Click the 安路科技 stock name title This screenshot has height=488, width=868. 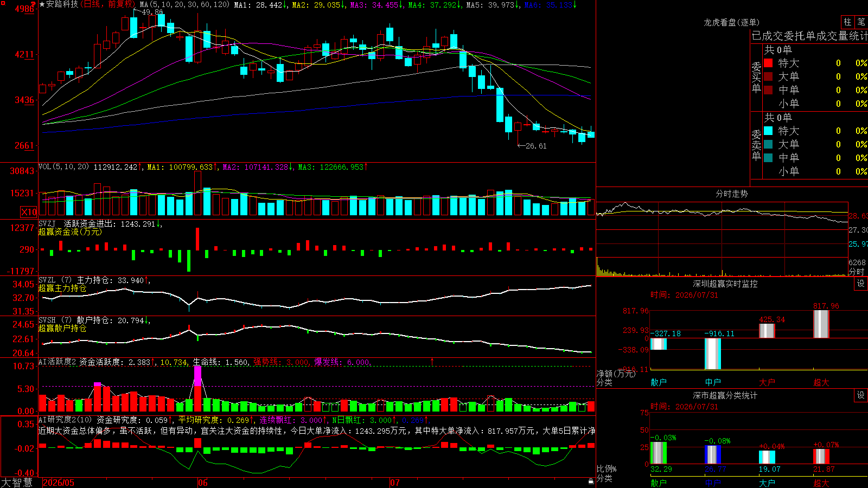pos(62,4)
